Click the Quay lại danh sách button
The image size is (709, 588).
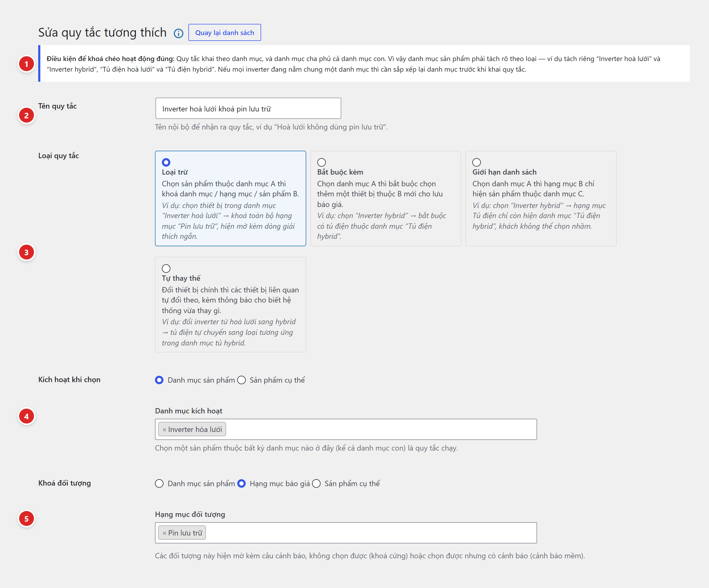(x=224, y=32)
